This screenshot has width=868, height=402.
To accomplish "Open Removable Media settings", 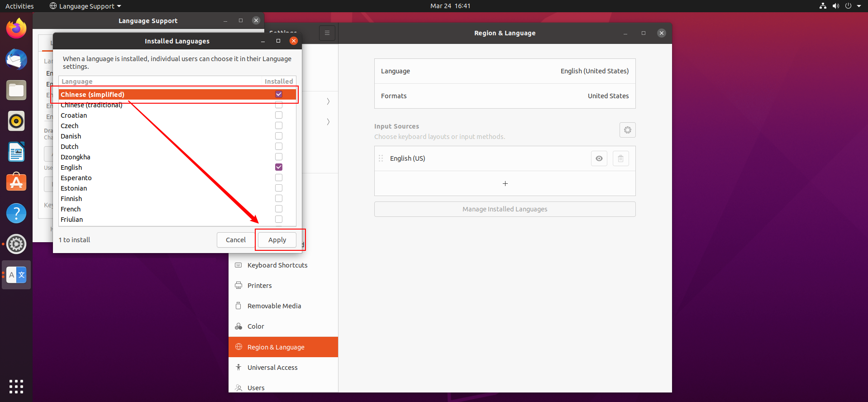I will (283, 306).
